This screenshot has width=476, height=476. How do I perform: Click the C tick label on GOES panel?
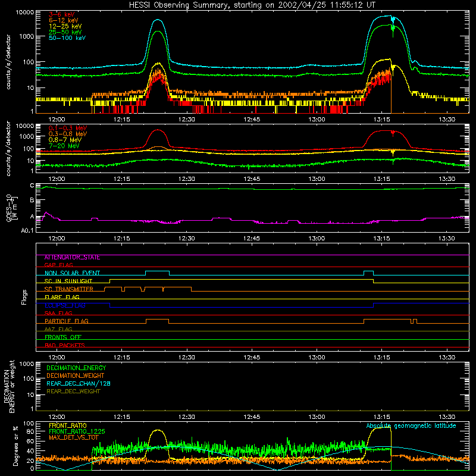tap(32, 186)
